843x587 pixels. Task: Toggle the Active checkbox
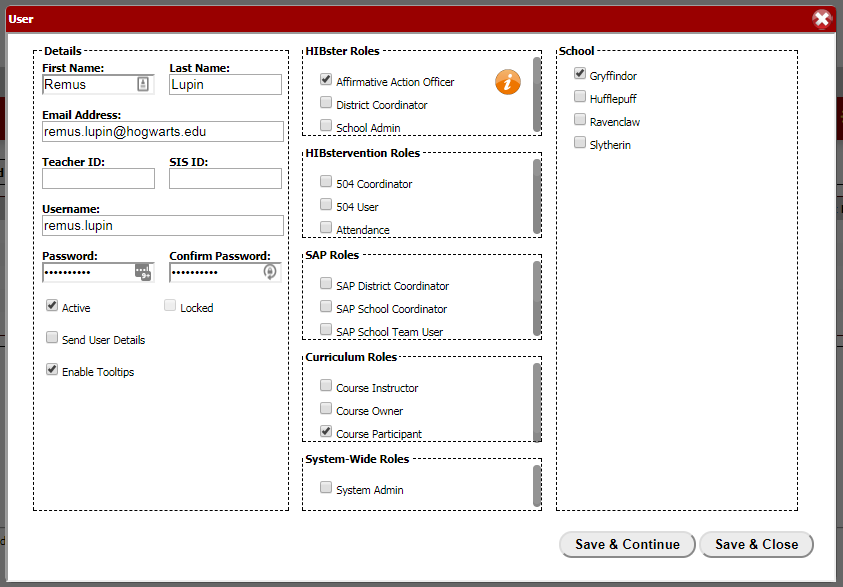coord(52,305)
